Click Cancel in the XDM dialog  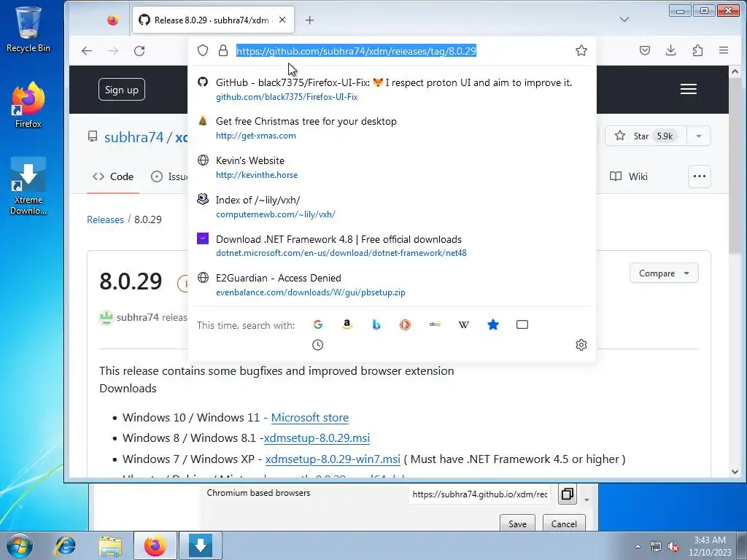click(564, 524)
